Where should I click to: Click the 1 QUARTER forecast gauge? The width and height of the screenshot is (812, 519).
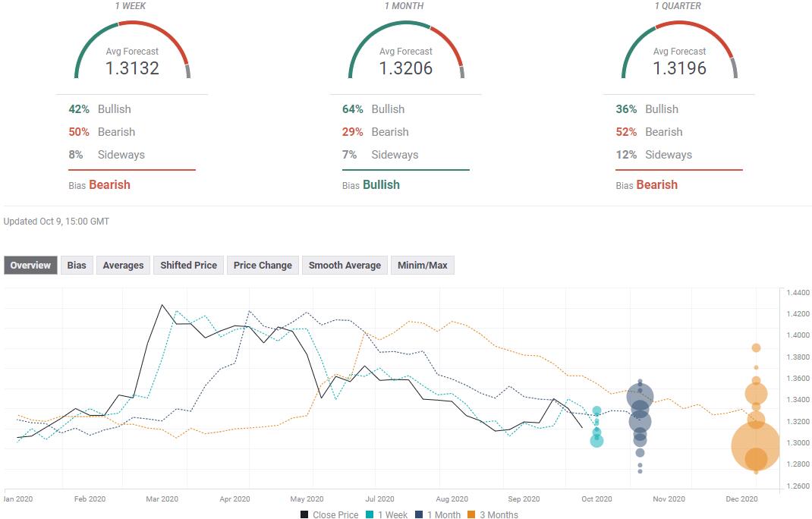pos(679,50)
